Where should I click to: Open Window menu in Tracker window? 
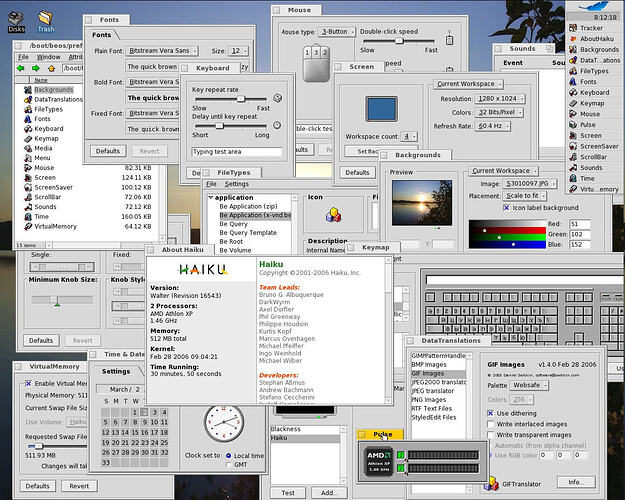click(48, 57)
